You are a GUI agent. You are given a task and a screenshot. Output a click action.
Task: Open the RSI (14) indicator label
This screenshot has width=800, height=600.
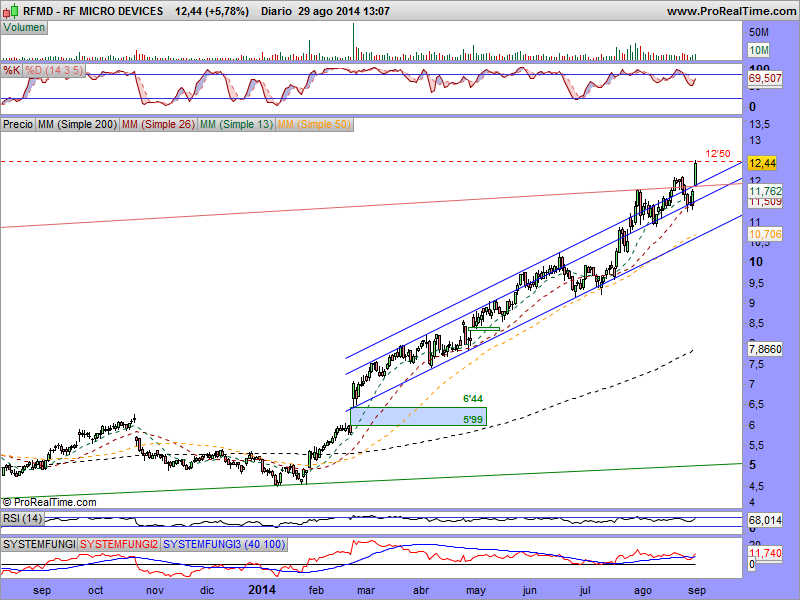click(22, 518)
